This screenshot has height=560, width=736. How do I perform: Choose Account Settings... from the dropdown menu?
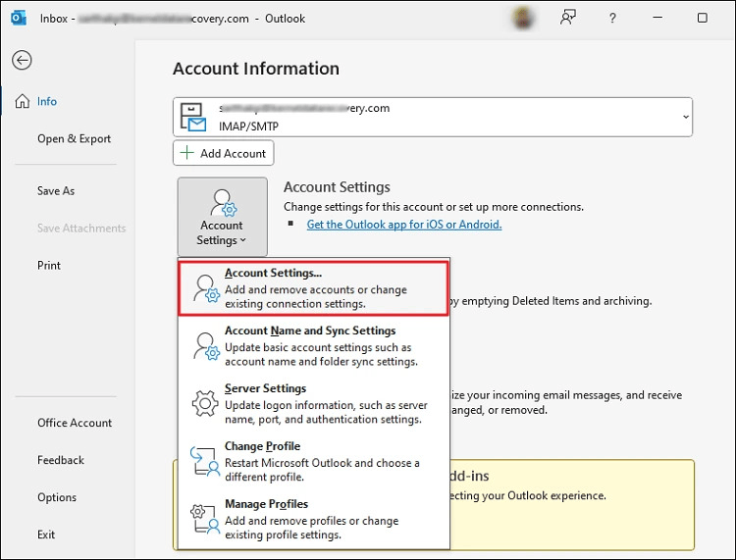pos(313,288)
